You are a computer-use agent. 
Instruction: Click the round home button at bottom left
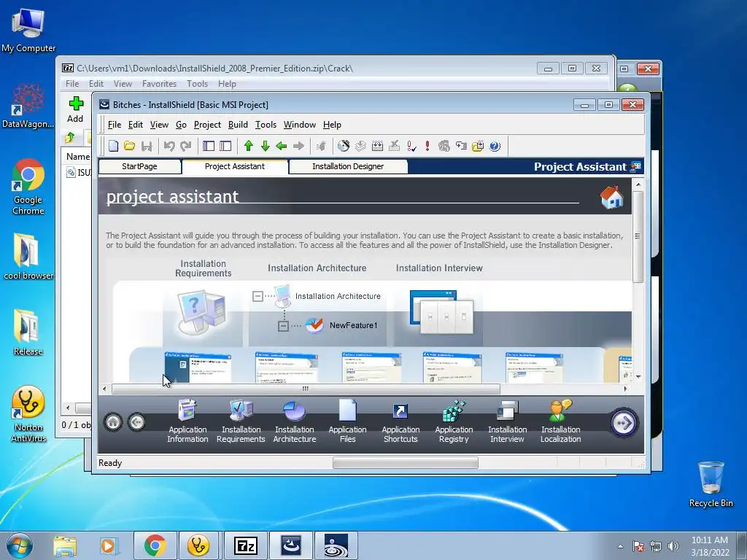pos(113,422)
